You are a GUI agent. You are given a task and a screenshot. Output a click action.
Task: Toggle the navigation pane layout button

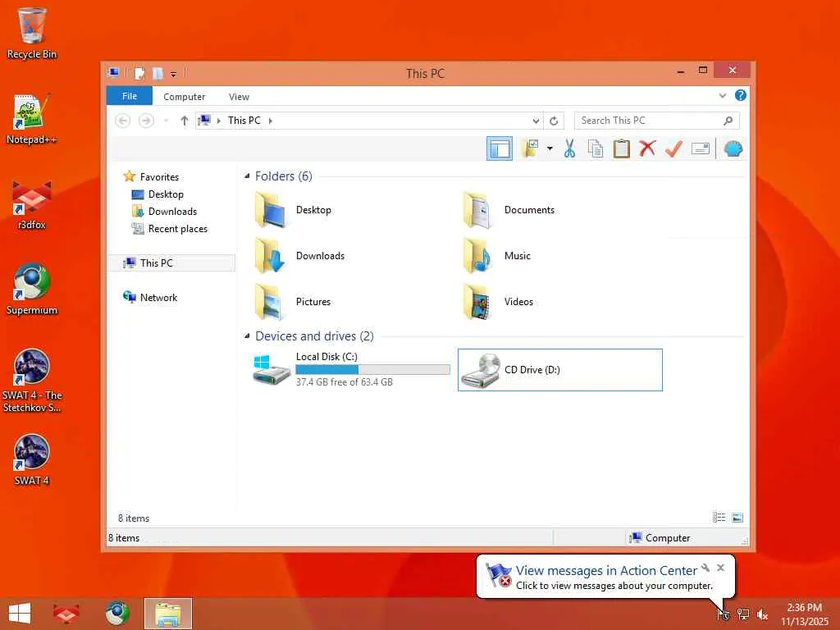500,149
